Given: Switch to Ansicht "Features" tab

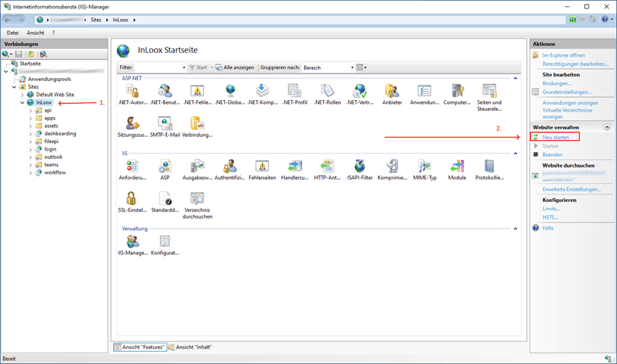Looking at the screenshot, I should (x=140, y=347).
